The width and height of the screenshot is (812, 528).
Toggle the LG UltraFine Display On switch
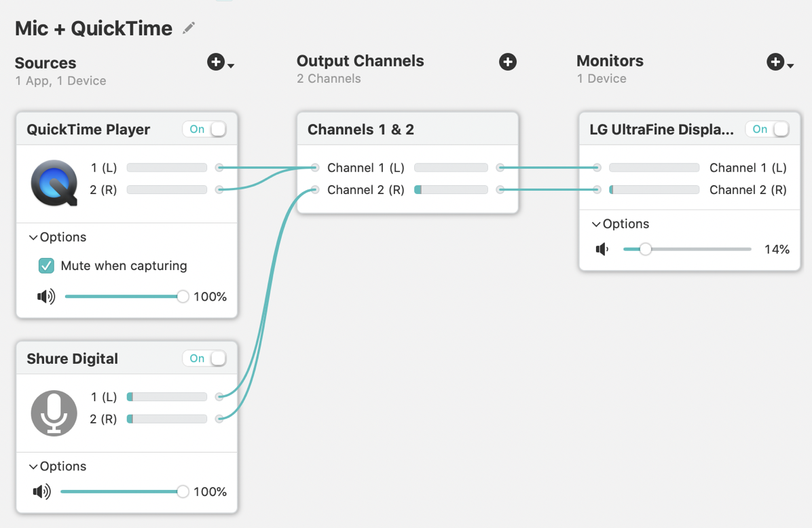click(x=767, y=129)
